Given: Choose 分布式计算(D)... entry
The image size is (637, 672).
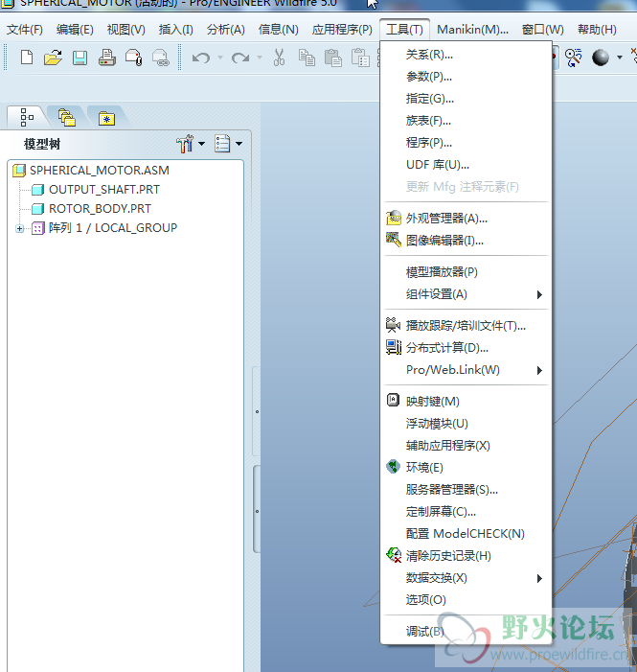Looking at the screenshot, I should [x=466, y=348].
